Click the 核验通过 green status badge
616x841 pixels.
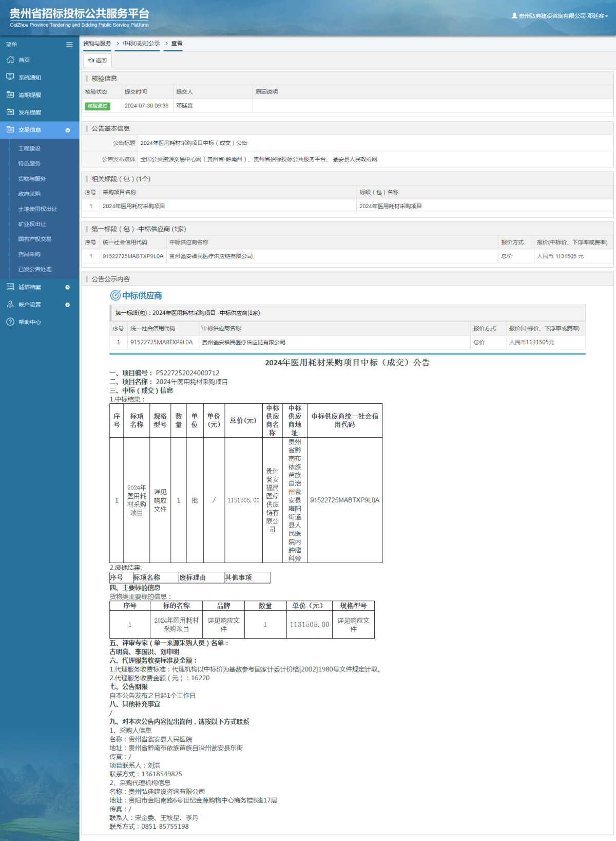point(98,106)
